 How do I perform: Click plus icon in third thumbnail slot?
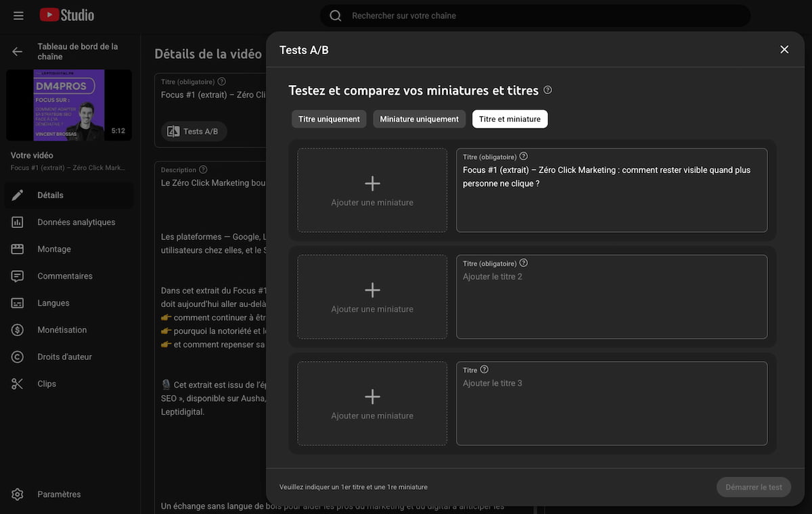pos(372,396)
